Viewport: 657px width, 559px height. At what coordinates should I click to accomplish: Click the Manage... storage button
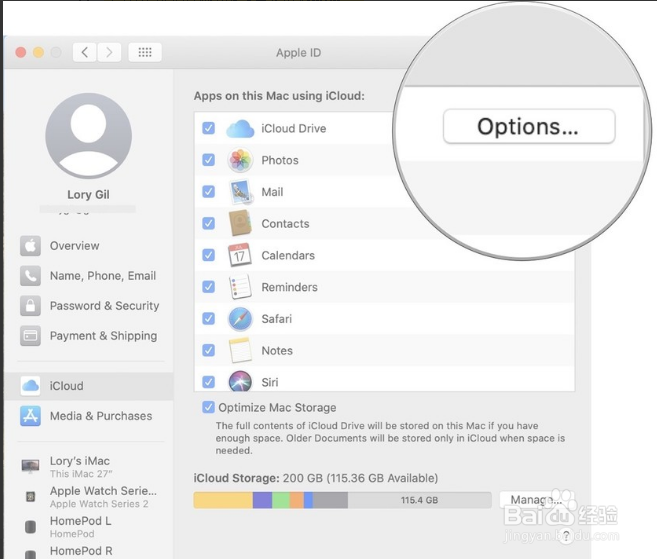[x=536, y=499]
